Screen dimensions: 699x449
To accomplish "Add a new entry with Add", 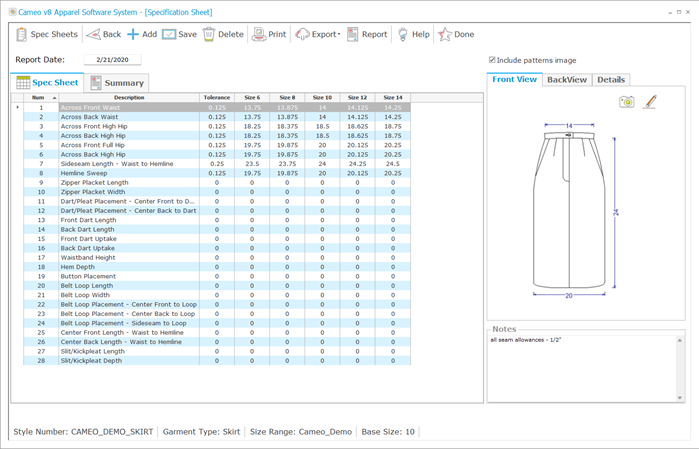I will 141,34.
